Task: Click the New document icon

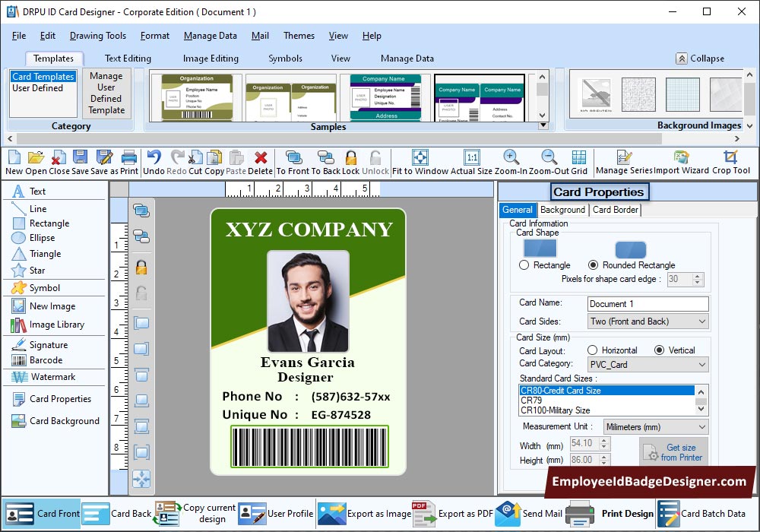Action: pos(14,157)
